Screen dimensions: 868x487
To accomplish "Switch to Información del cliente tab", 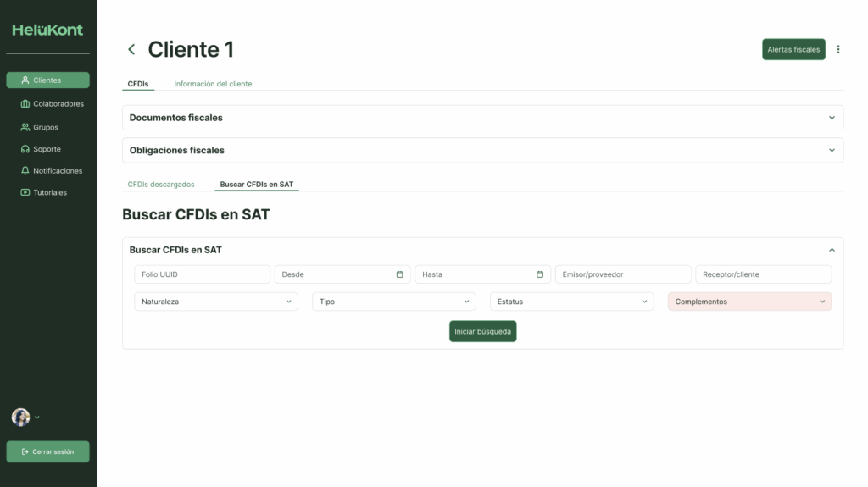I will 213,84.
